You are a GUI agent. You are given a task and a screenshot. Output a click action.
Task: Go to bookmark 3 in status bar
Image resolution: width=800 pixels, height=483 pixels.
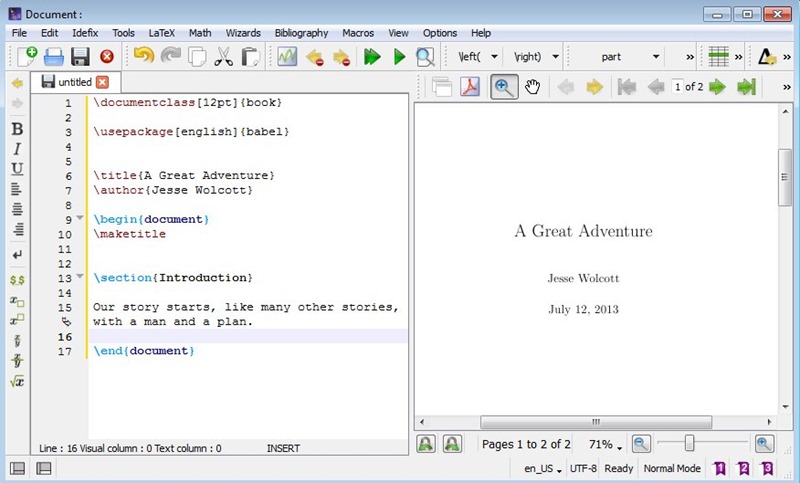767,468
